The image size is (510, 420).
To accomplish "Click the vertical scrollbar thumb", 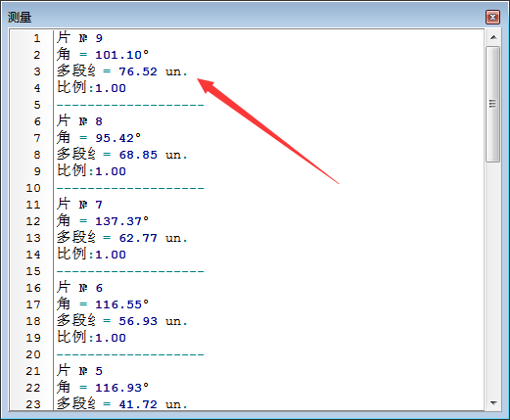I will point(493,104).
